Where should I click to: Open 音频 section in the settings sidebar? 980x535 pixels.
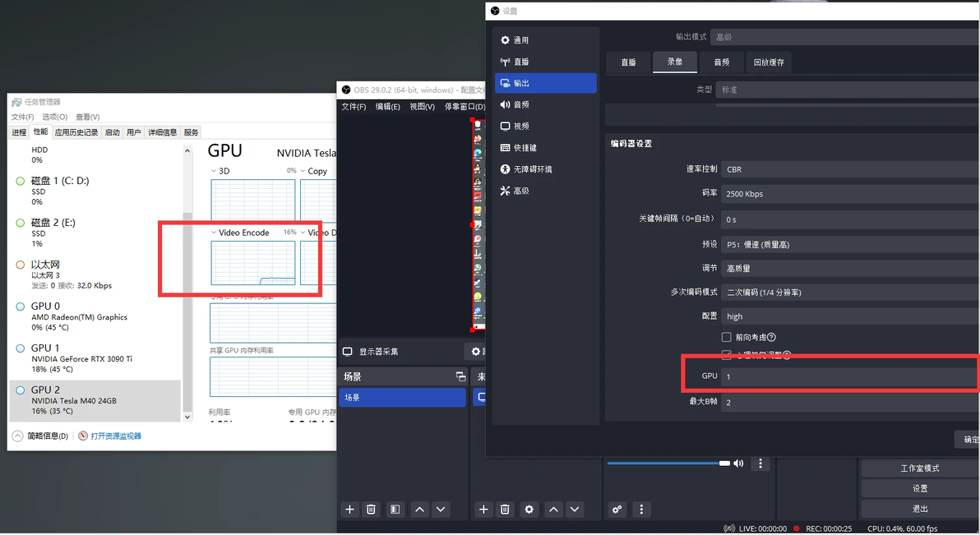[546, 104]
